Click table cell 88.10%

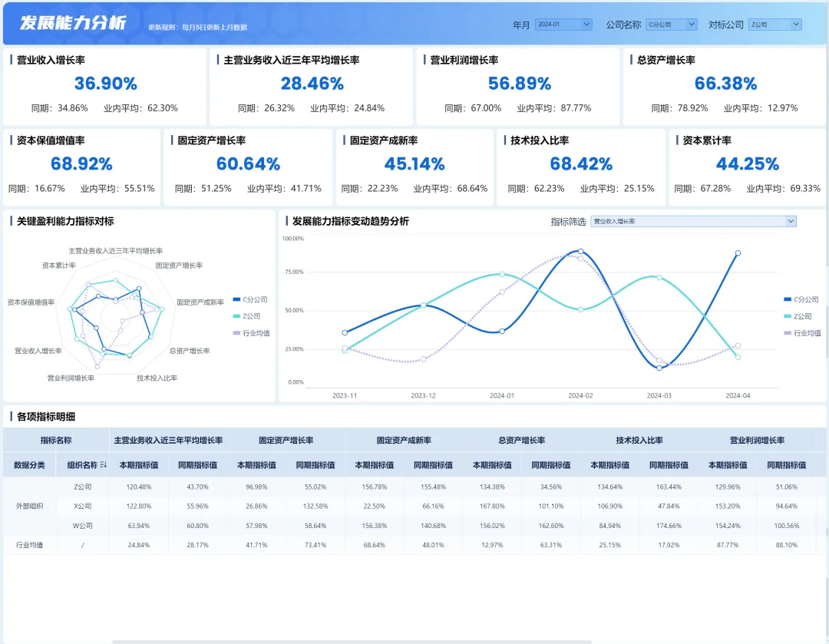[787, 544]
